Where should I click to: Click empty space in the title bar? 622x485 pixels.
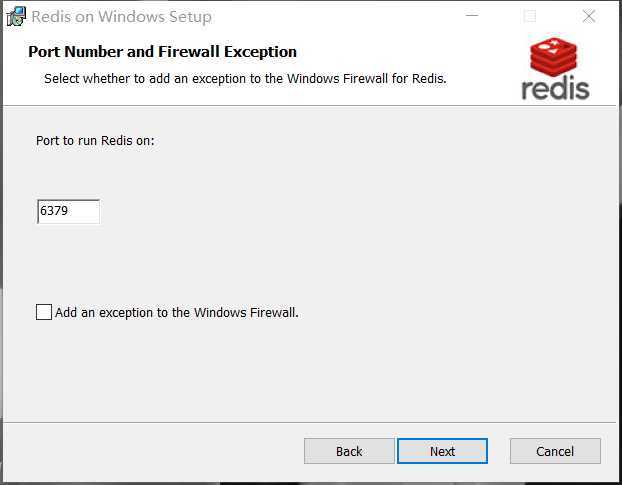tap(337, 16)
